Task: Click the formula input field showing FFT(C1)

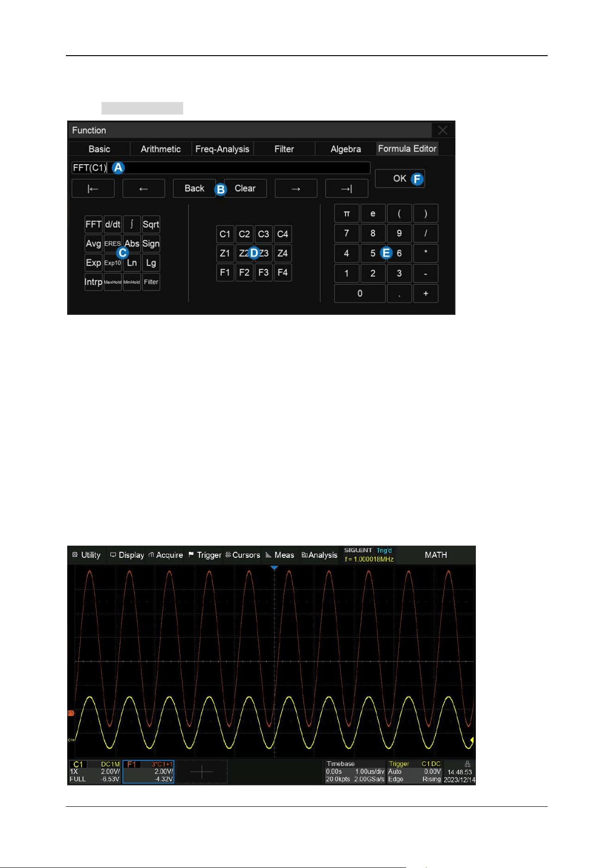Action: point(221,168)
